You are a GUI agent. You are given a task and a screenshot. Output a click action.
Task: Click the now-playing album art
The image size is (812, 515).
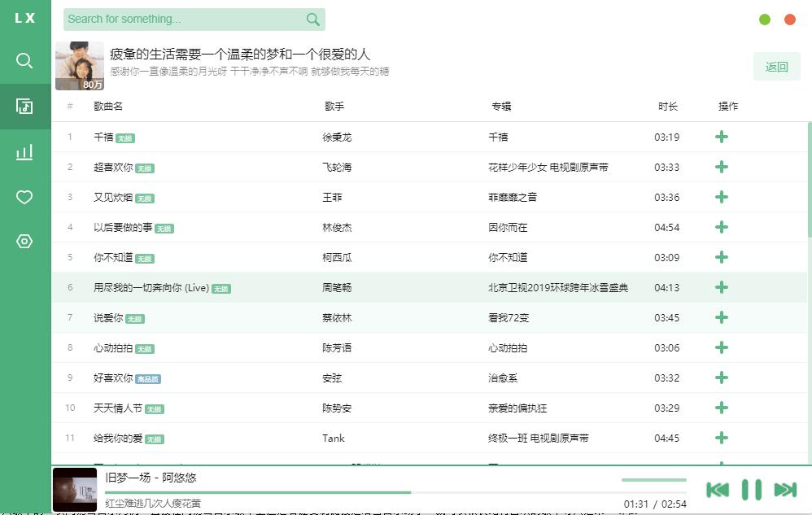75,490
